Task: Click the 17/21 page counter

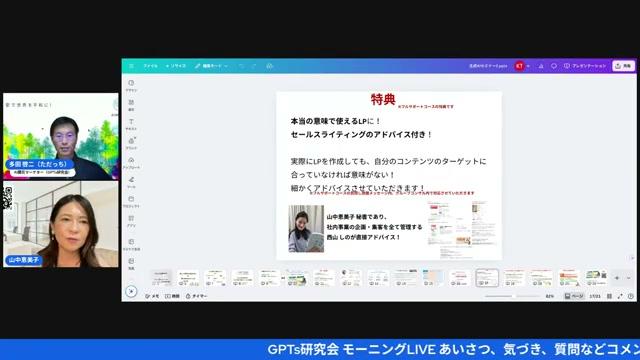Action: click(x=595, y=296)
